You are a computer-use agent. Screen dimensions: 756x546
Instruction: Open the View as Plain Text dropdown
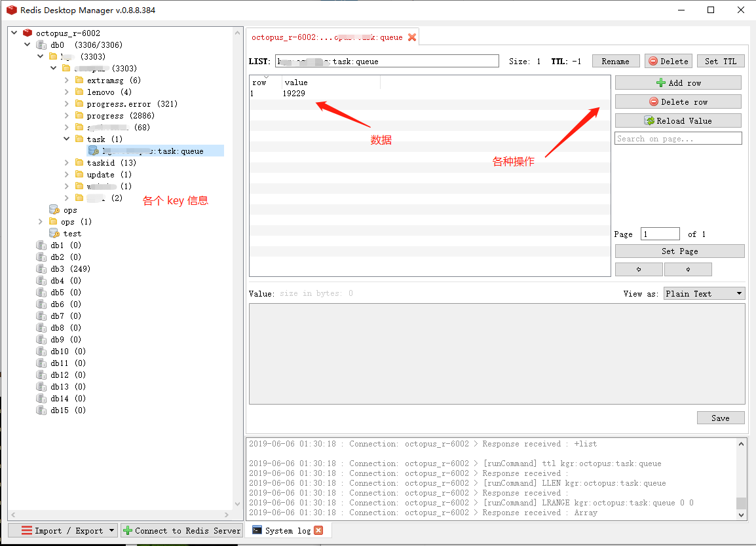coord(704,293)
